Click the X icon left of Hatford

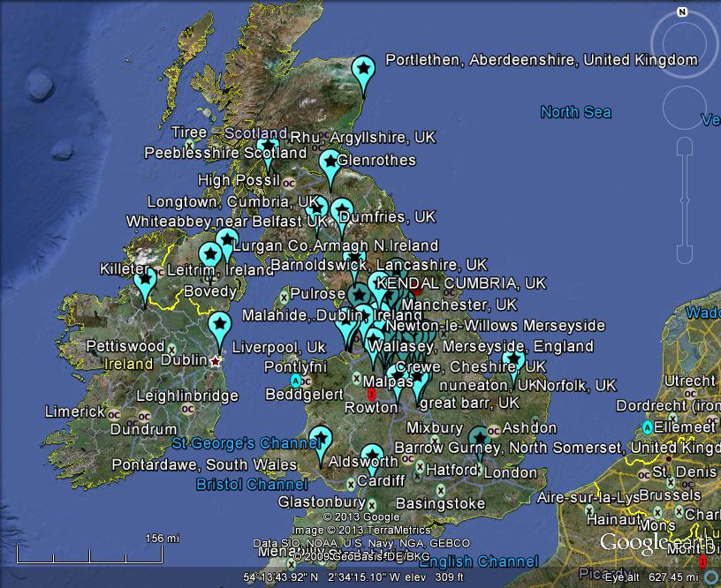(420, 467)
